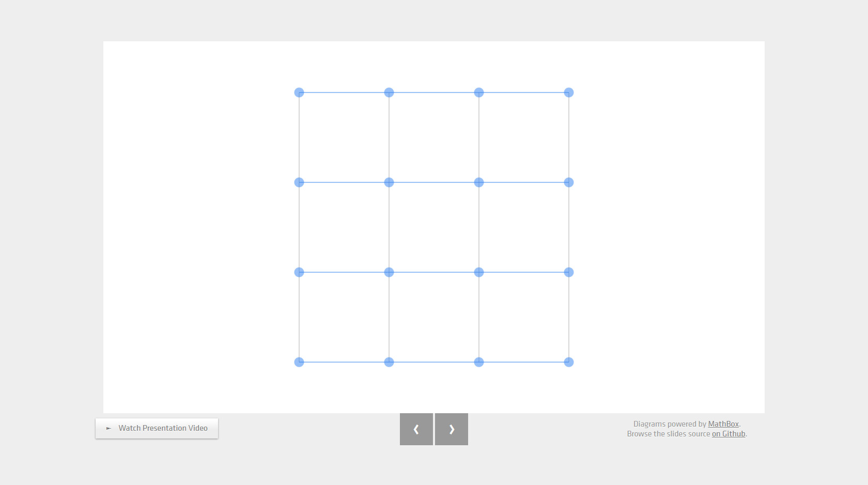Click the top-right grid node

click(569, 92)
